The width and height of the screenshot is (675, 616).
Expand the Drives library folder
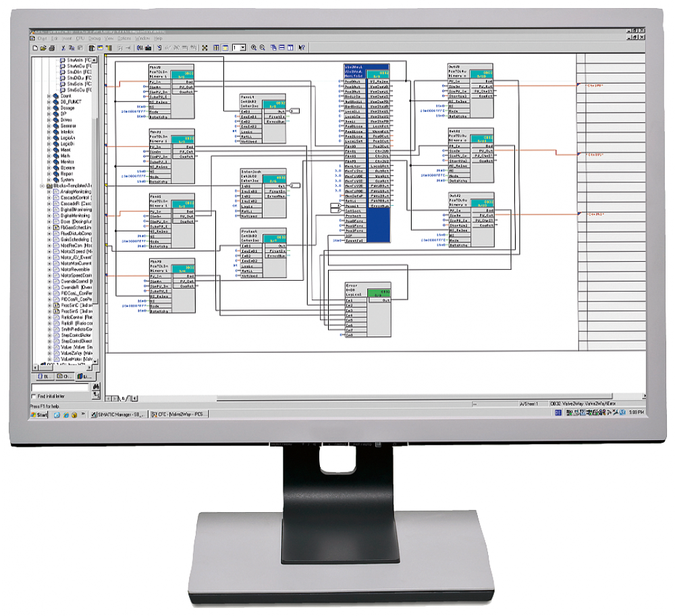pos(49,120)
